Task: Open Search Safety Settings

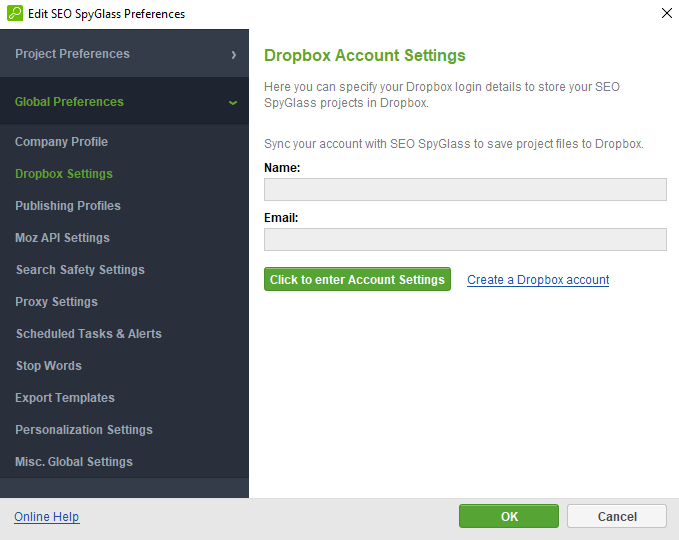Action: coord(80,270)
